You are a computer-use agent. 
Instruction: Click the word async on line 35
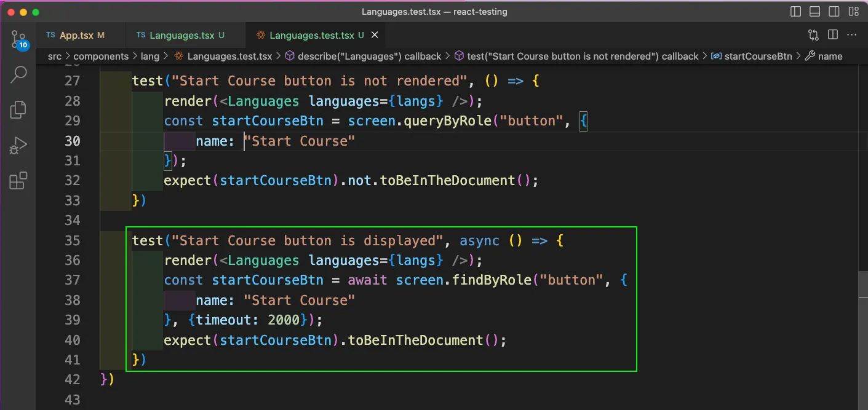click(480, 240)
